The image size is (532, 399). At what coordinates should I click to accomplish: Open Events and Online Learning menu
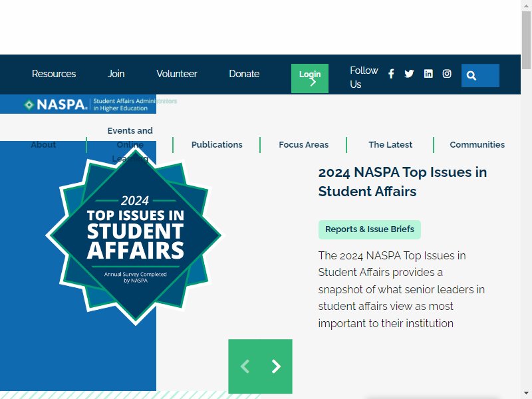coord(130,145)
